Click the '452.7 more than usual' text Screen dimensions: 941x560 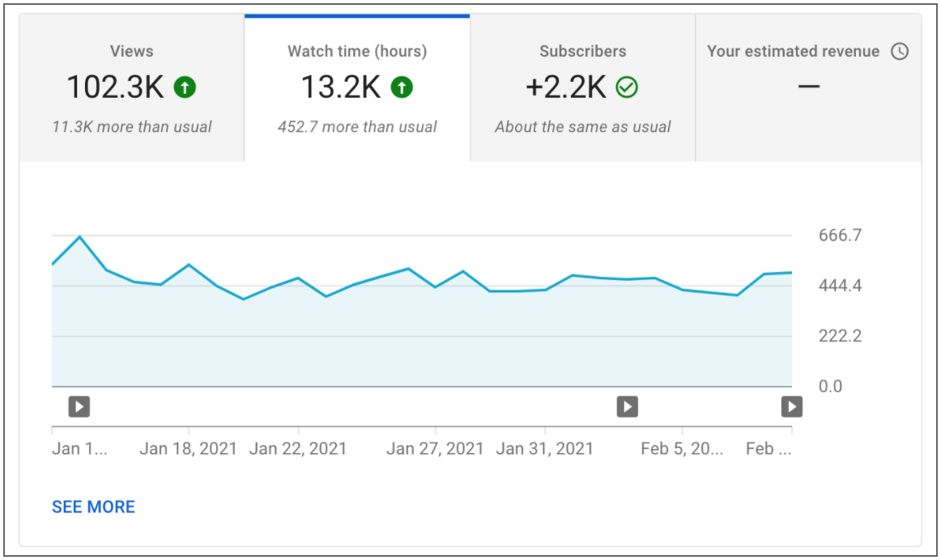[x=357, y=127]
